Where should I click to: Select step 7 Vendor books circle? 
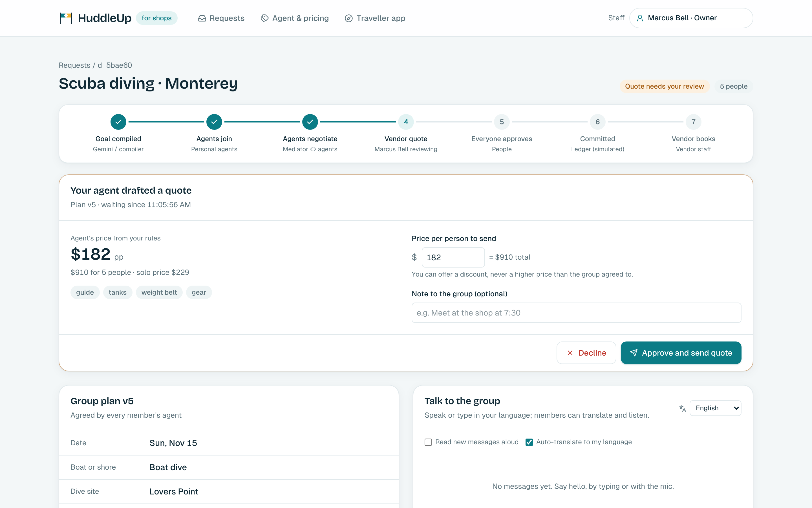point(694,122)
